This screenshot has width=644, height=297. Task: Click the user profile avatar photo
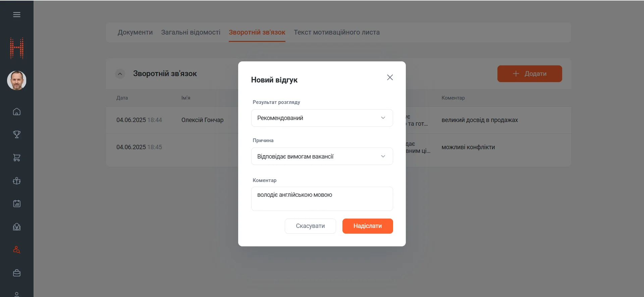click(17, 80)
